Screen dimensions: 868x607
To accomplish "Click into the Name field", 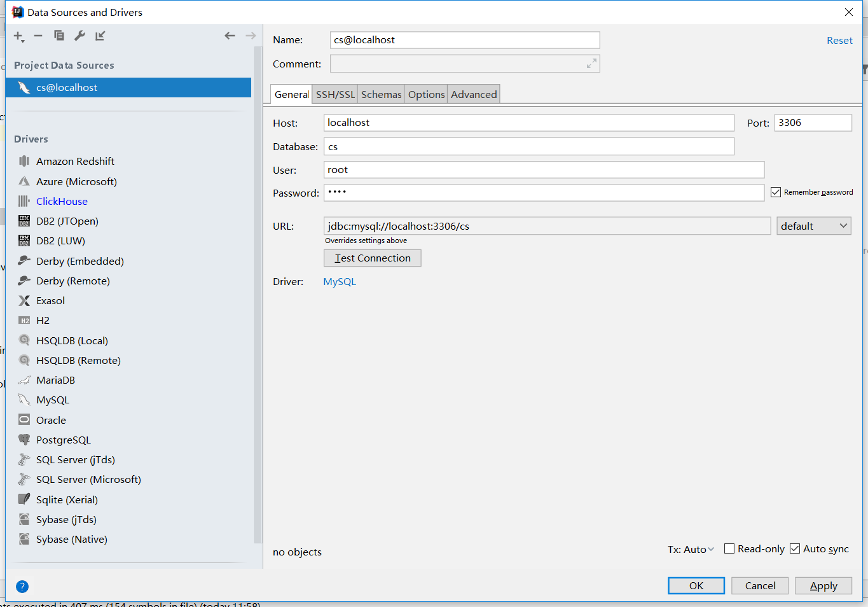I will [465, 40].
